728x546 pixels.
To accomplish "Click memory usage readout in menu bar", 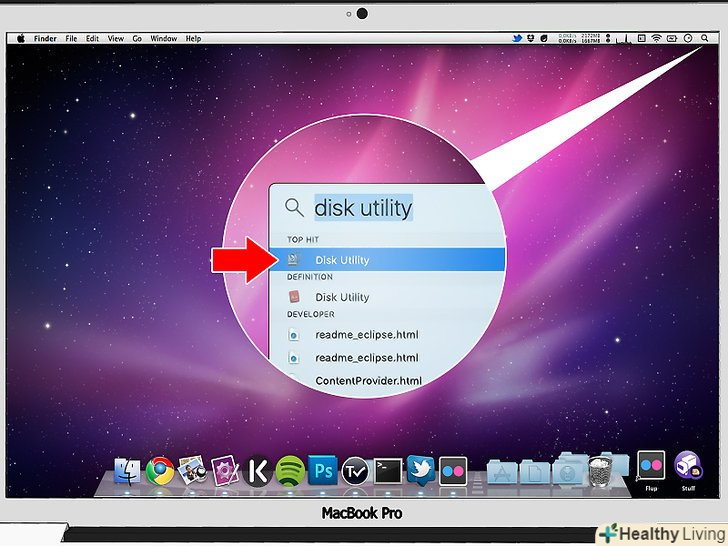I will click(x=591, y=39).
